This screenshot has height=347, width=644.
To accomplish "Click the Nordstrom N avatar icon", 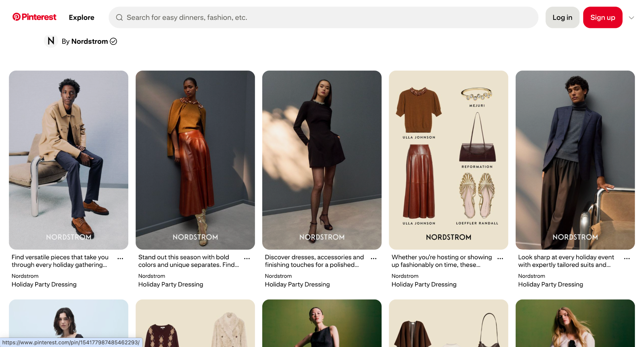I will click(51, 41).
